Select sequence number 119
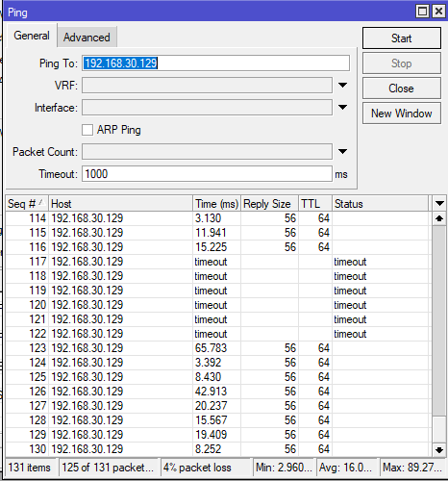448x481 pixels. 27,291
